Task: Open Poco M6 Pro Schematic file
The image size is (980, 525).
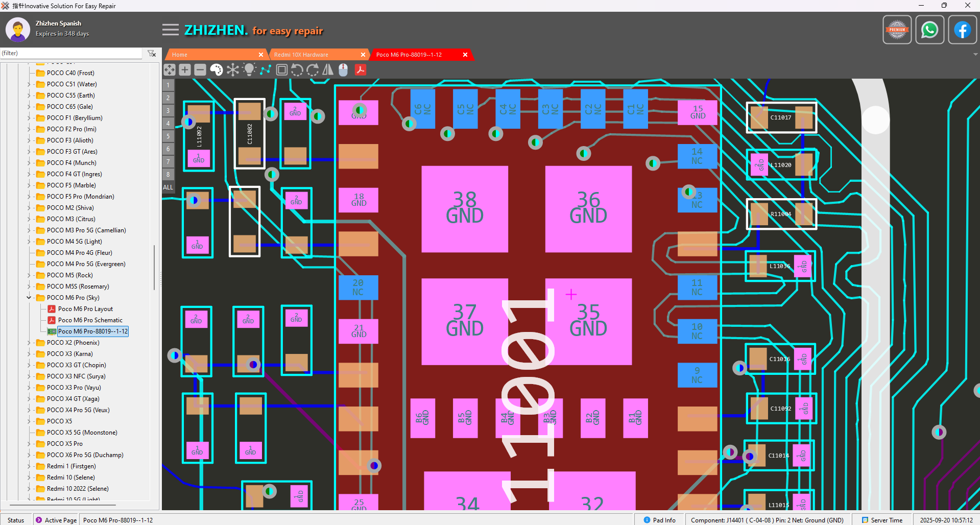Action: point(90,320)
